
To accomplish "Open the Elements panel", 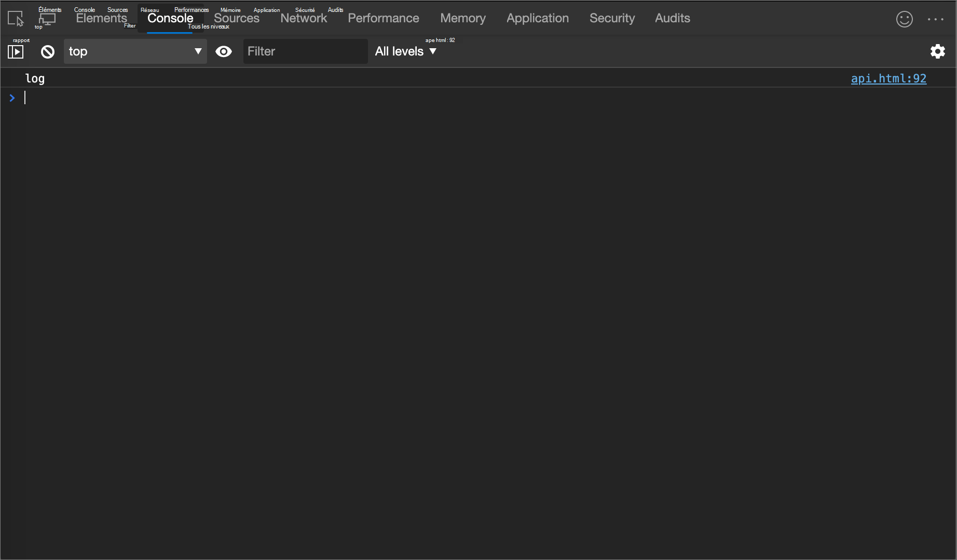I will coord(101,18).
